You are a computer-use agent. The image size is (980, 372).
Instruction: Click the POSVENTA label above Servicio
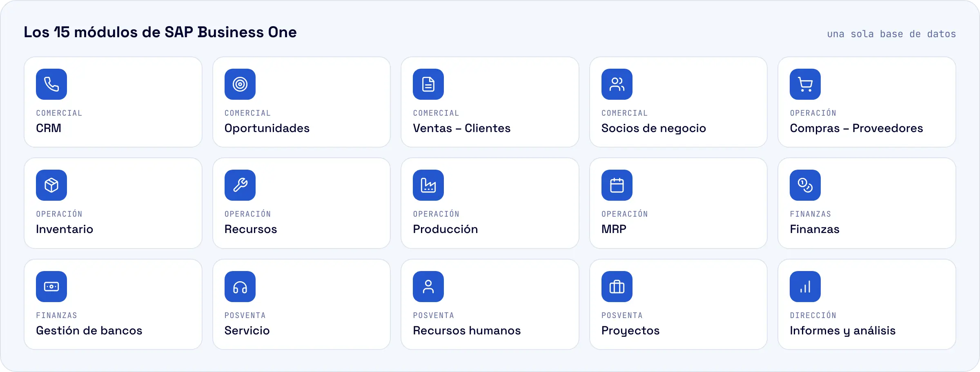[x=245, y=315]
